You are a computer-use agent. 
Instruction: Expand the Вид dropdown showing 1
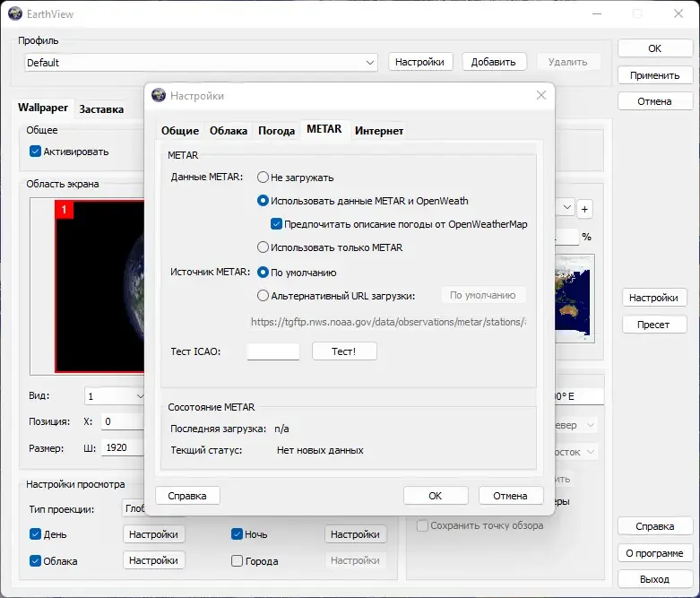click(115, 396)
